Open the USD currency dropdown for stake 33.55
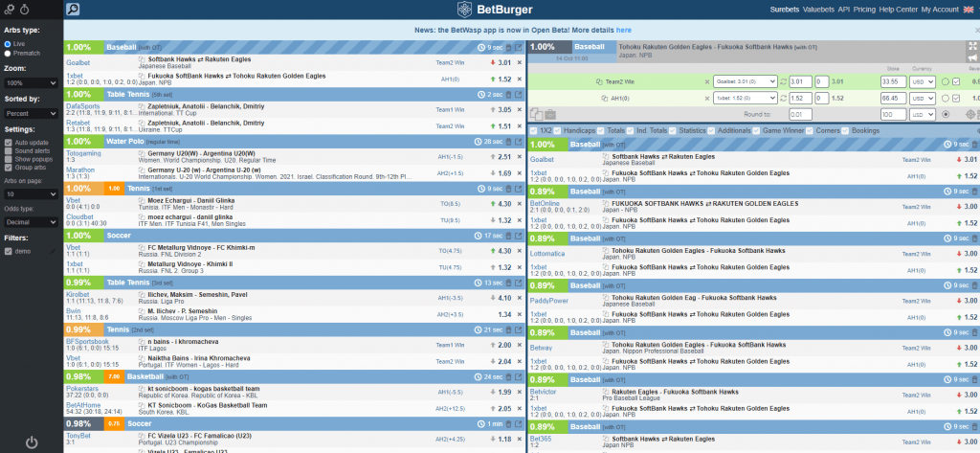Image resolution: width=980 pixels, height=453 pixels. (923, 81)
